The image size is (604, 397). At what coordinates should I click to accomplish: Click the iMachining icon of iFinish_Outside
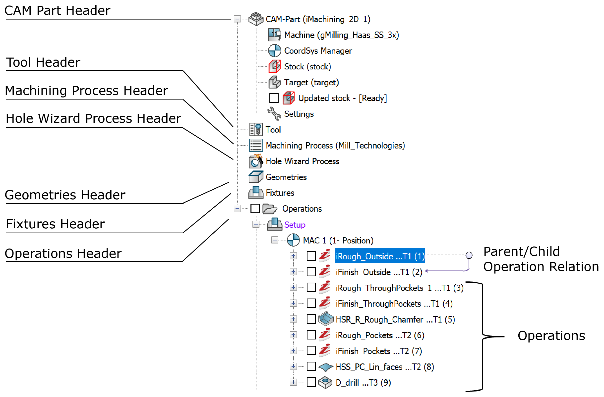(x=325, y=271)
